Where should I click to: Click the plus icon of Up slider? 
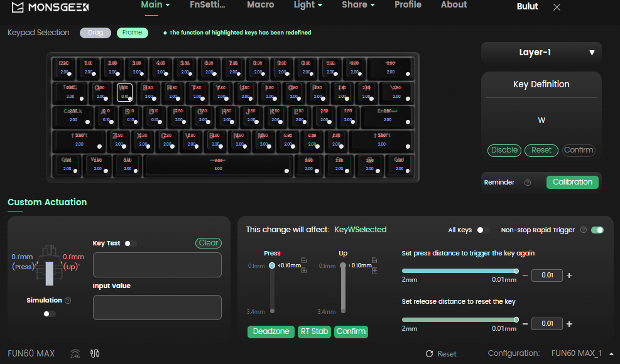[x=374, y=270]
